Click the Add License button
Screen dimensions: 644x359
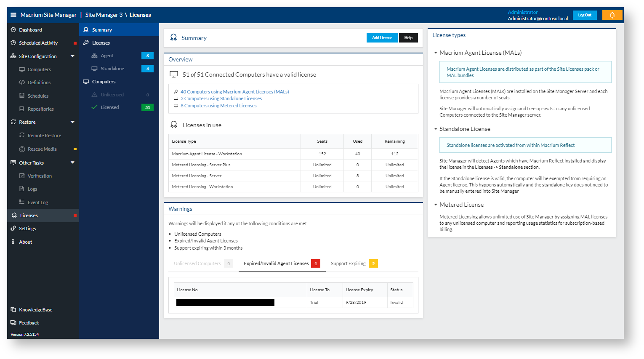(382, 38)
